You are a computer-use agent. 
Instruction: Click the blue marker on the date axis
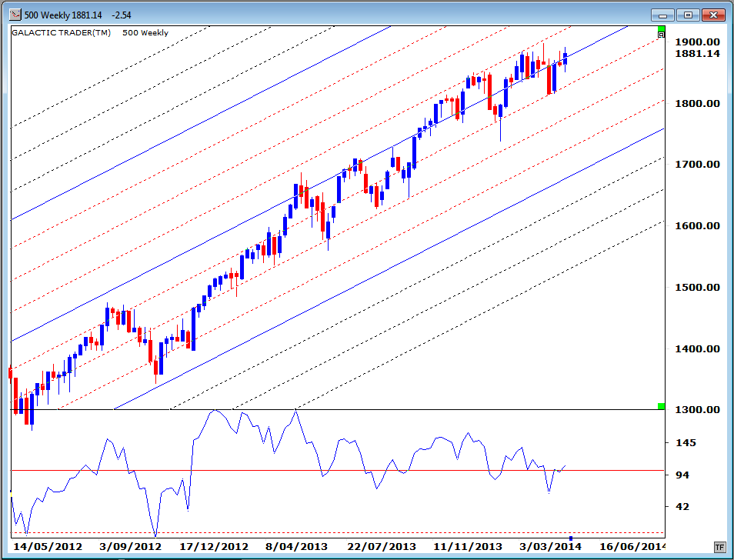(x=571, y=538)
